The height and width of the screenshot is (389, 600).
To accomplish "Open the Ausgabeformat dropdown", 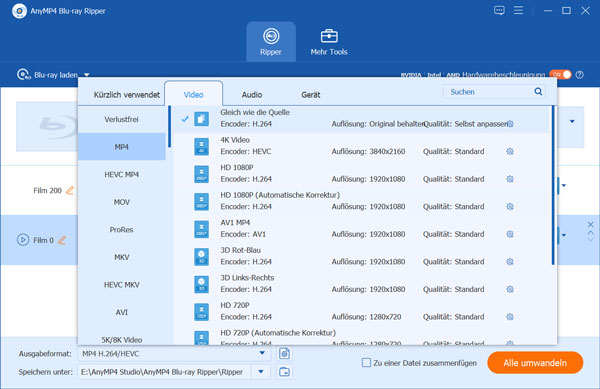I will click(262, 353).
